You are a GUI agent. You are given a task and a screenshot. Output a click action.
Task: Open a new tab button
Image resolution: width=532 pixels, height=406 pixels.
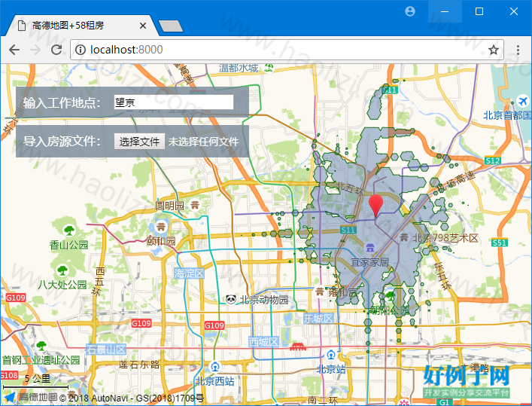(x=171, y=26)
